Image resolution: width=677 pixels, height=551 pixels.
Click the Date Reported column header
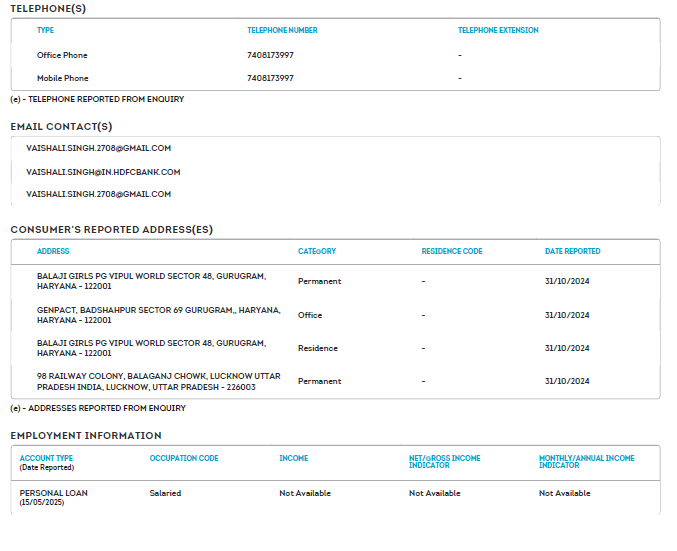click(572, 252)
